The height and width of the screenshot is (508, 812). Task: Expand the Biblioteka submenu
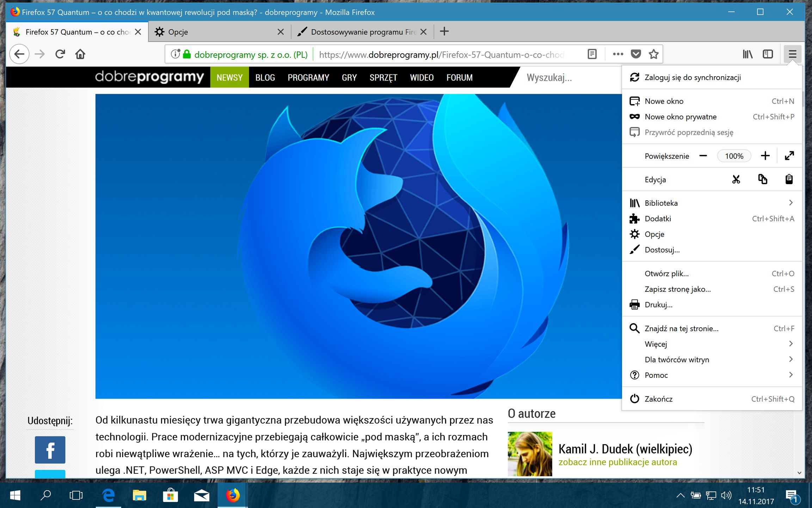tap(661, 203)
